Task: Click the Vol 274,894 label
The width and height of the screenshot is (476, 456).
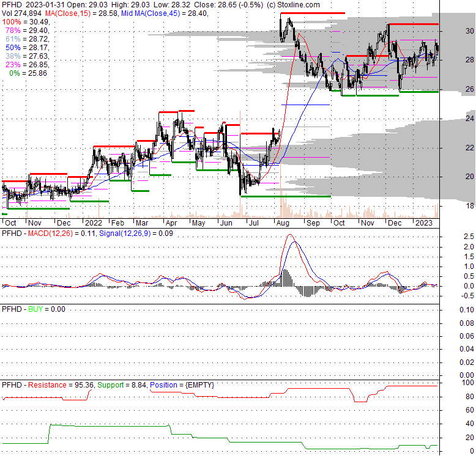Action: 23,13
